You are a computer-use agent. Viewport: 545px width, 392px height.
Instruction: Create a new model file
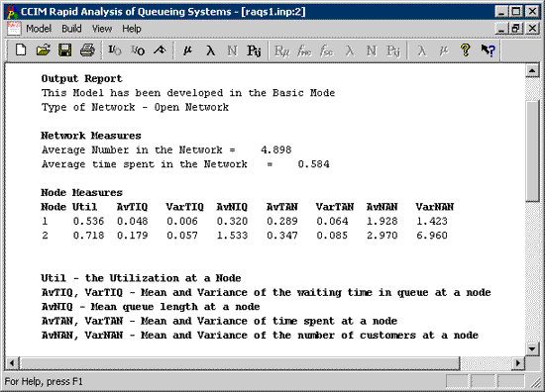coord(21,50)
